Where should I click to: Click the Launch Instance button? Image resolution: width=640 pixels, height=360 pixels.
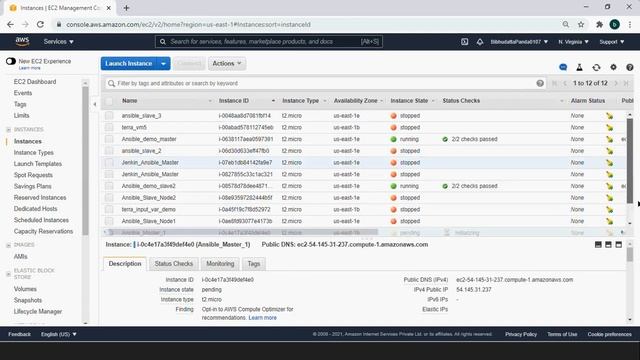tap(129, 64)
